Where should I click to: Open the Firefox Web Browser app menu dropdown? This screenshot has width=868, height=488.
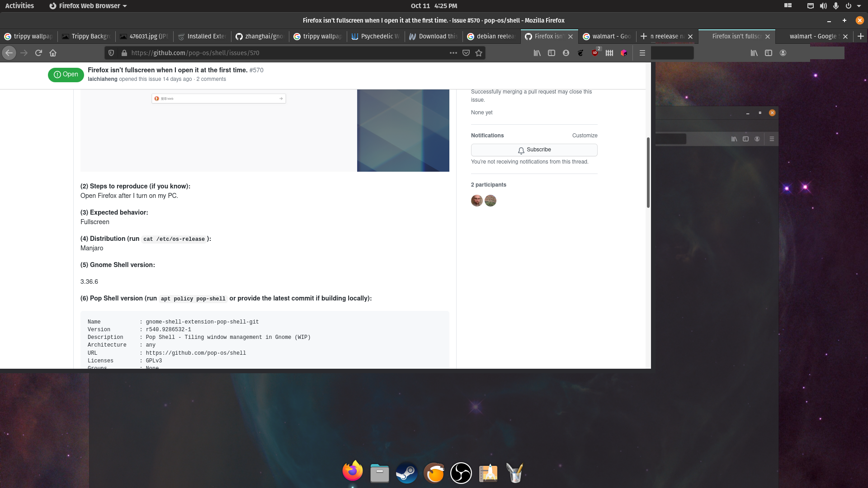pyautogui.click(x=88, y=6)
